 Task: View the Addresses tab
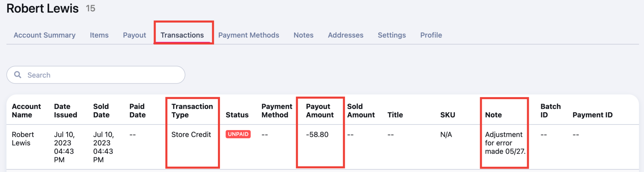[346, 35]
